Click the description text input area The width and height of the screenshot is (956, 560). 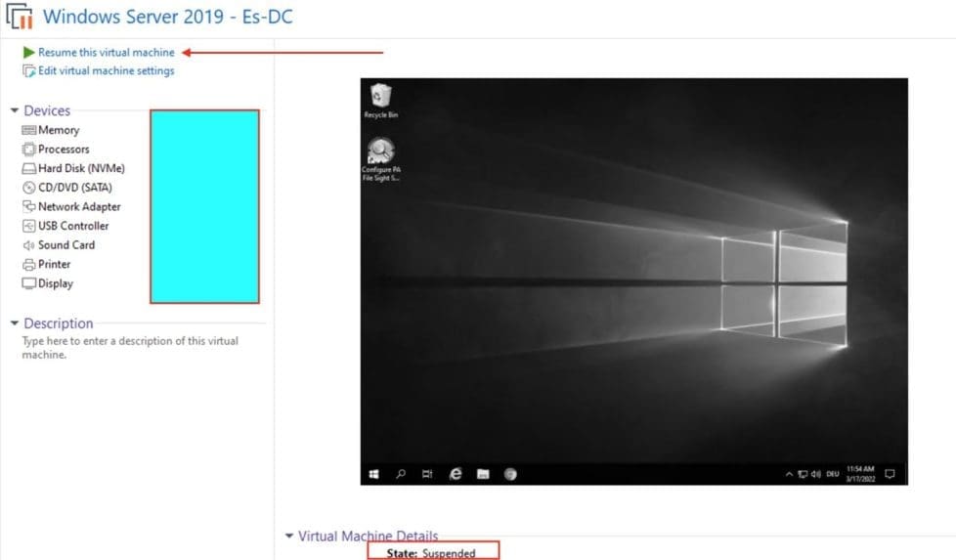(130, 348)
